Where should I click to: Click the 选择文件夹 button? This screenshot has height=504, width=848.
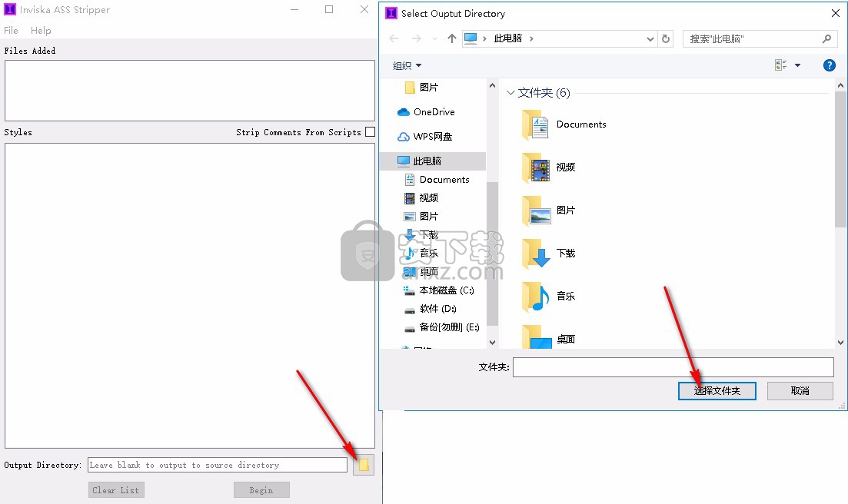[717, 390]
